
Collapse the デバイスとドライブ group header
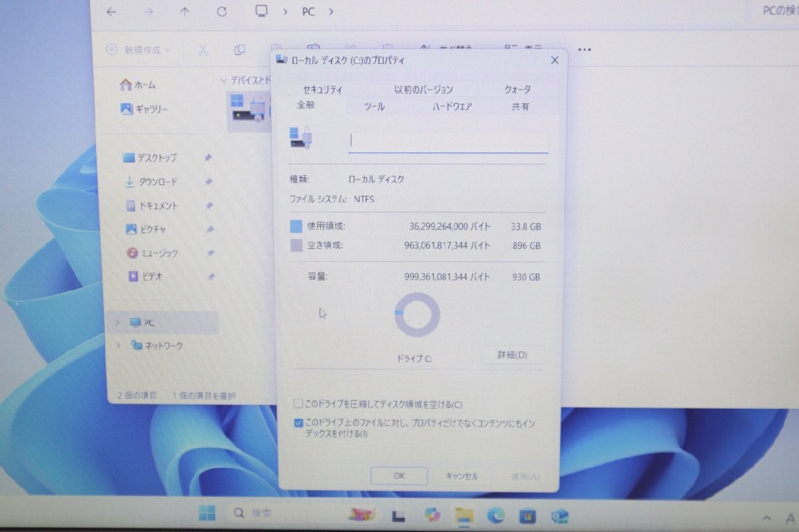pyautogui.click(x=224, y=81)
